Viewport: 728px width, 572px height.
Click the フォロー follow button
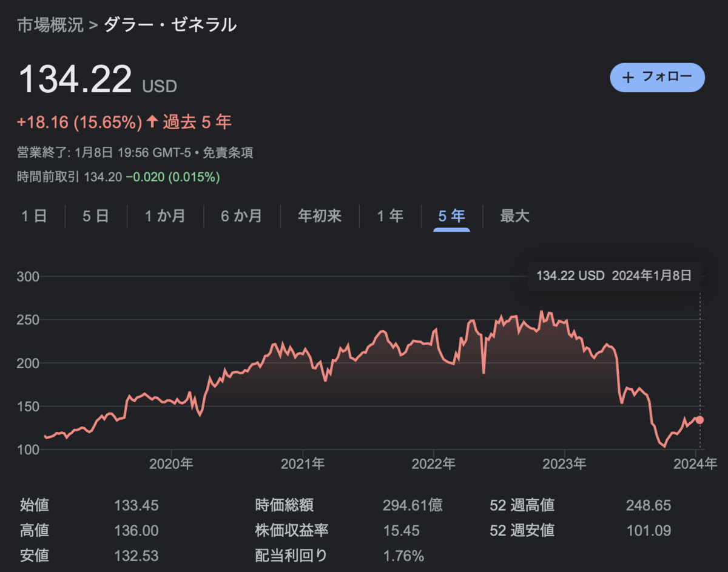(x=657, y=77)
